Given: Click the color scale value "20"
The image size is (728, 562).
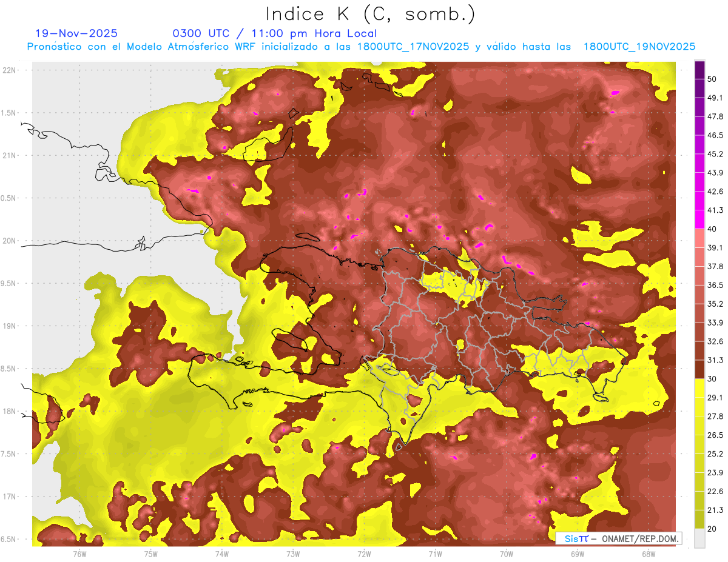Looking at the screenshot, I should tap(712, 529).
